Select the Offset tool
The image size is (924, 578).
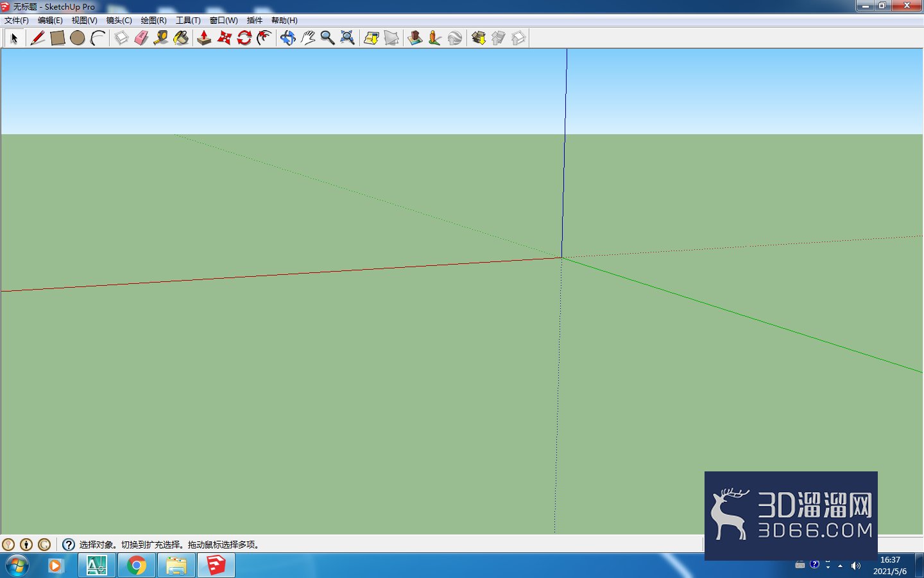click(x=264, y=38)
